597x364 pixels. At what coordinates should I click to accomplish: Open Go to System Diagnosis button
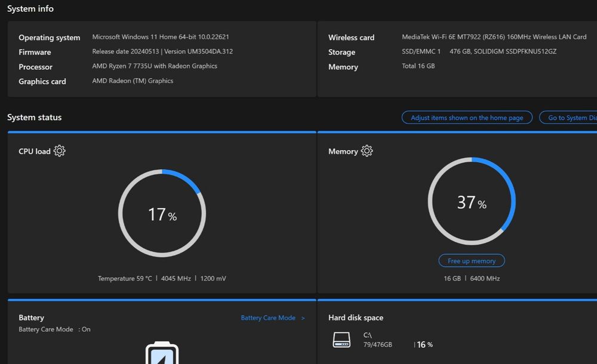(568, 118)
